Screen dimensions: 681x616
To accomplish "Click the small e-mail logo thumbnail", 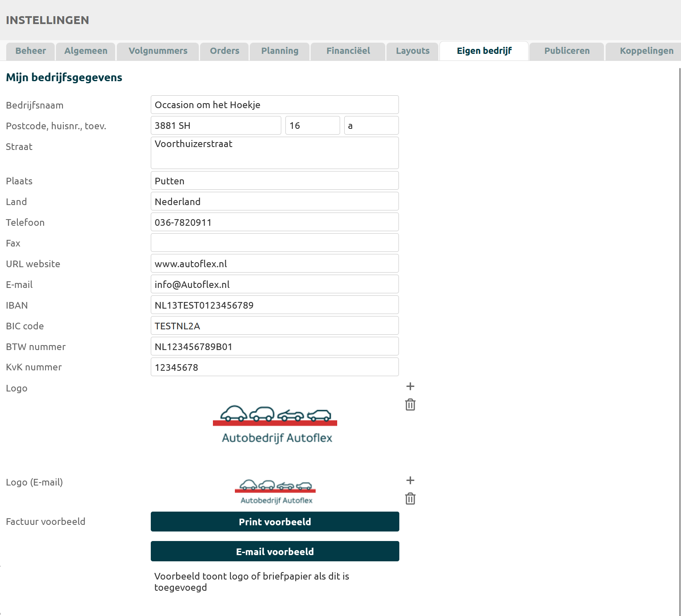I will (x=275, y=492).
